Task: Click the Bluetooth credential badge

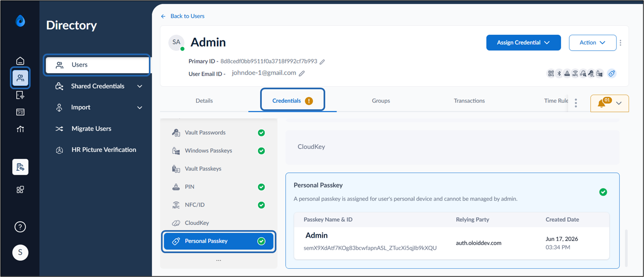Action: (x=559, y=73)
